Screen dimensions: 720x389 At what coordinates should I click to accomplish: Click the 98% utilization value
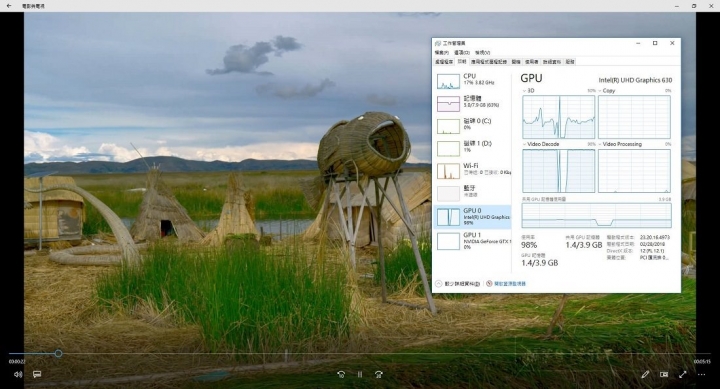(529, 245)
